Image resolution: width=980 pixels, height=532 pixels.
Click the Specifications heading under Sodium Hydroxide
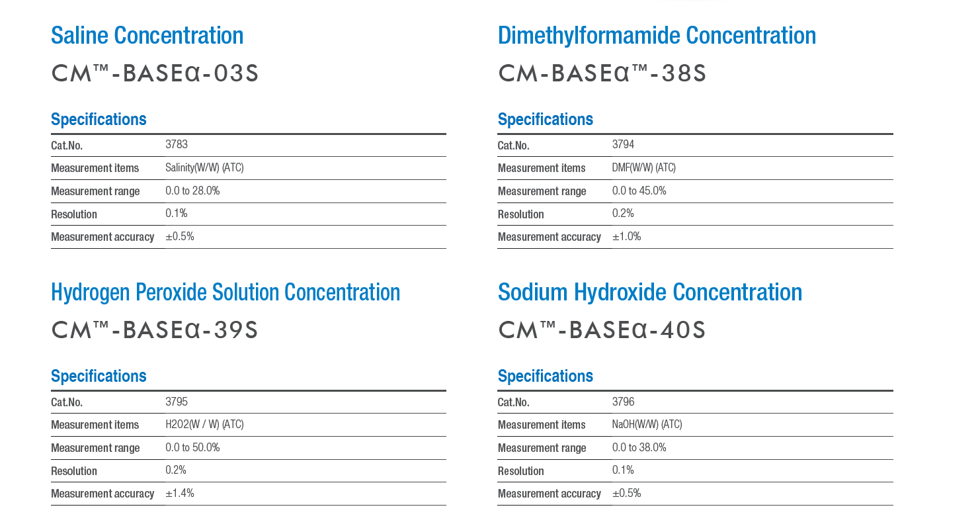click(x=546, y=376)
